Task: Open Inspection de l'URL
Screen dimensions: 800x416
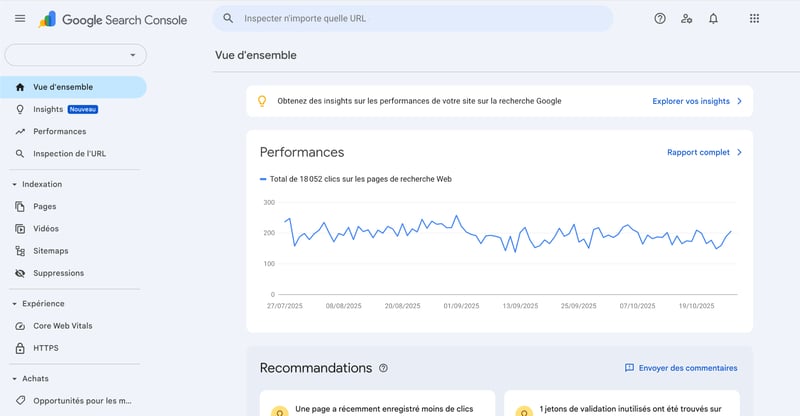Action: pos(73,154)
